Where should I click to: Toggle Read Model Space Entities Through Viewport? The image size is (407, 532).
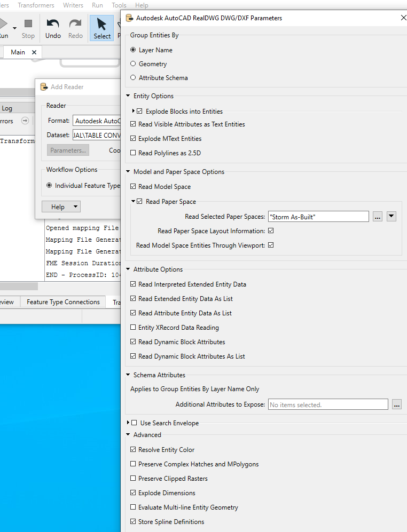[x=271, y=245]
